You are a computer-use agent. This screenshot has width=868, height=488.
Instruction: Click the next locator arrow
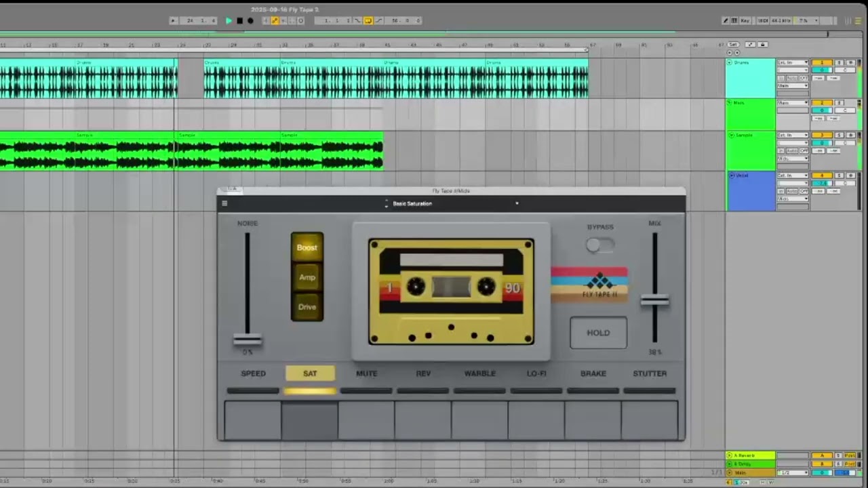pyautogui.click(x=737, y=53)
